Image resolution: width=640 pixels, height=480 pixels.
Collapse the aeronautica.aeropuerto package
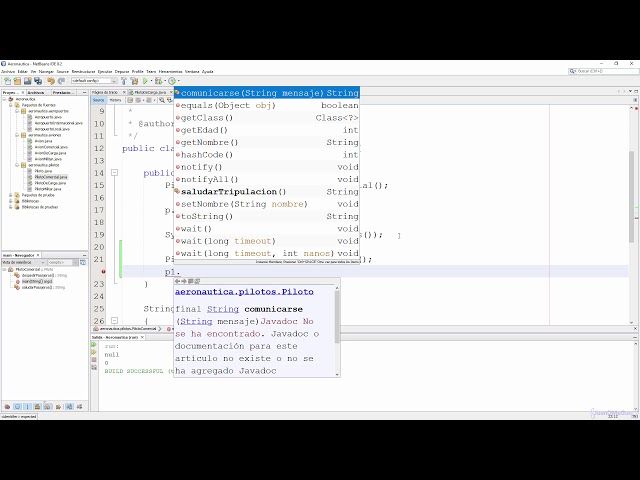pyautogui.click(x=17, y=111)
